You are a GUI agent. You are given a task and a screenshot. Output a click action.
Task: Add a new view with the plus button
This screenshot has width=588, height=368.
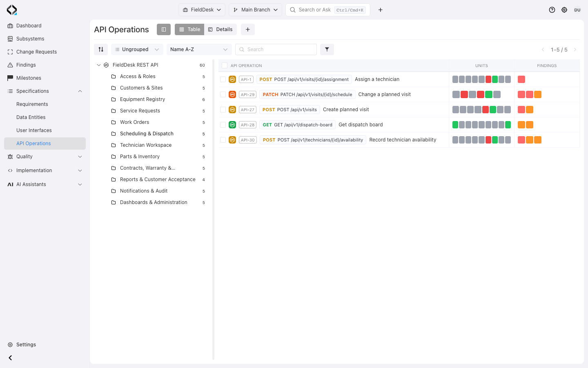click(248, 29)
